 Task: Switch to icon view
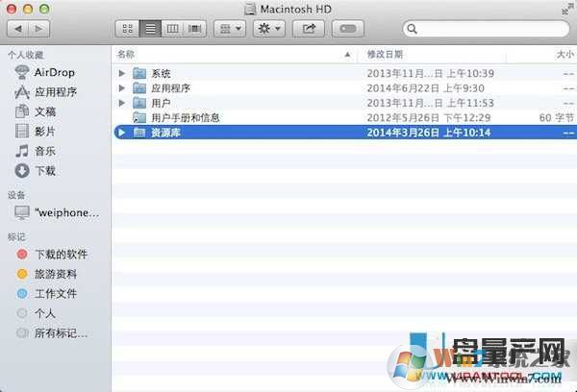coord(127,29)
